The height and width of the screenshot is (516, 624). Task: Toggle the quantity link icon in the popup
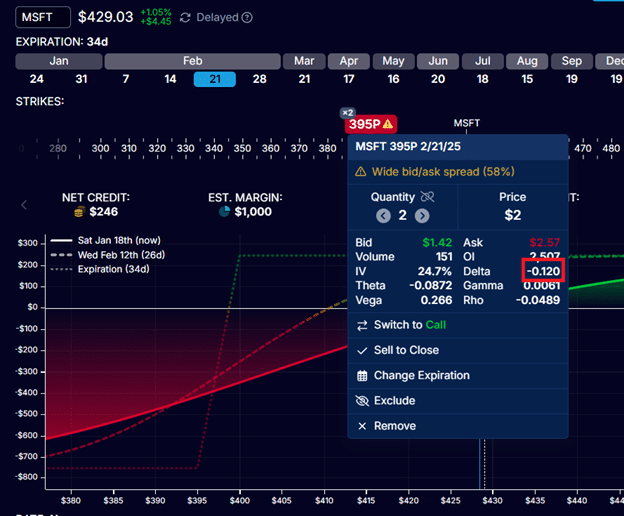click(427, 197)
